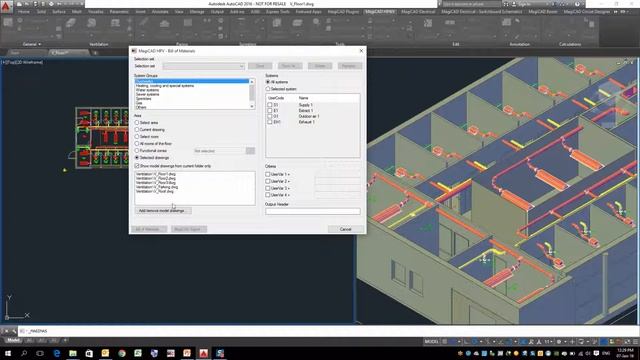Click the taskbar Task View icon
640x360 pixels.
coord(40,353)
